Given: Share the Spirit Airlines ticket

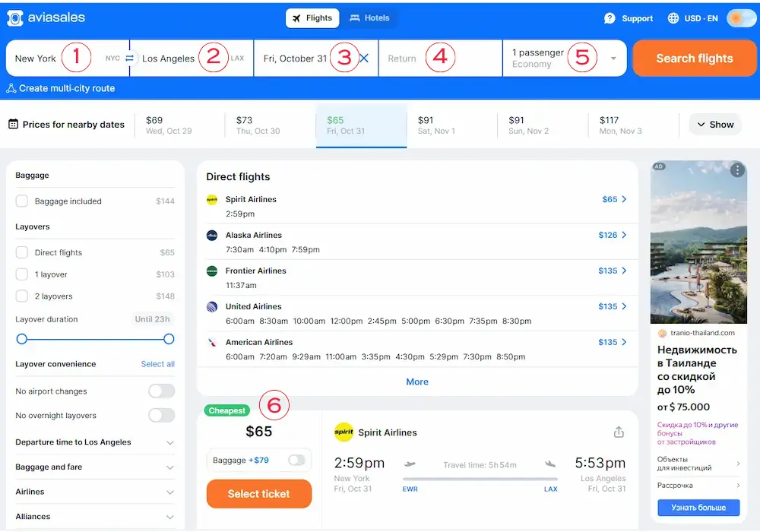Looking at the screenshot, I should [x=619, y=432].
